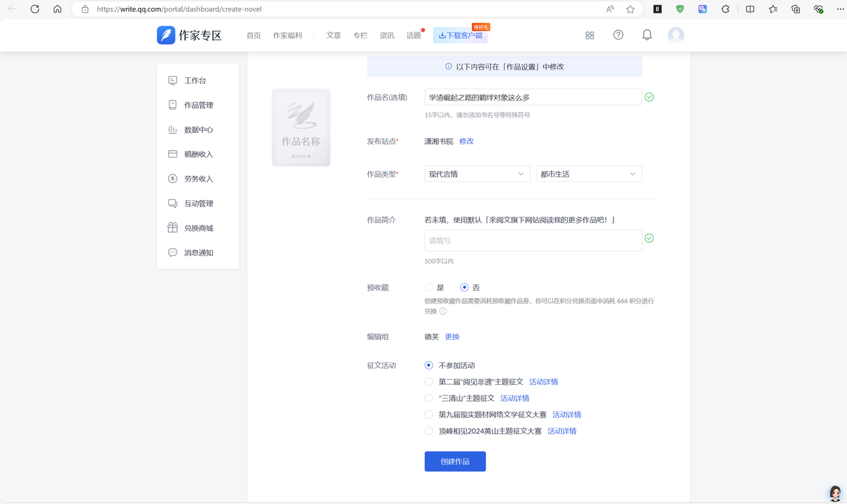Image resolution: width=847 pixels, height=504 pixels.
Task: Click the info icon beside 兑换 text
Action: pos(443,312)
